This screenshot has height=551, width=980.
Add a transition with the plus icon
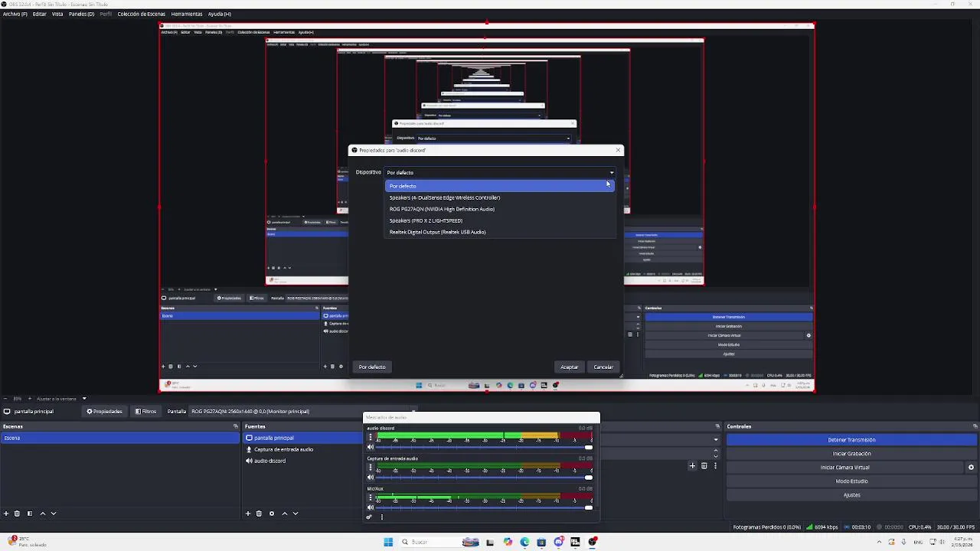point(692,466)
